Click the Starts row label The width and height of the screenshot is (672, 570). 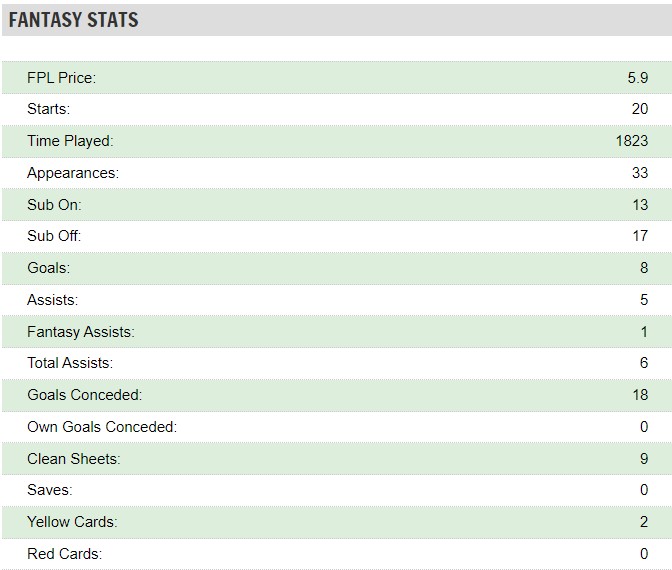coord(48,109)
